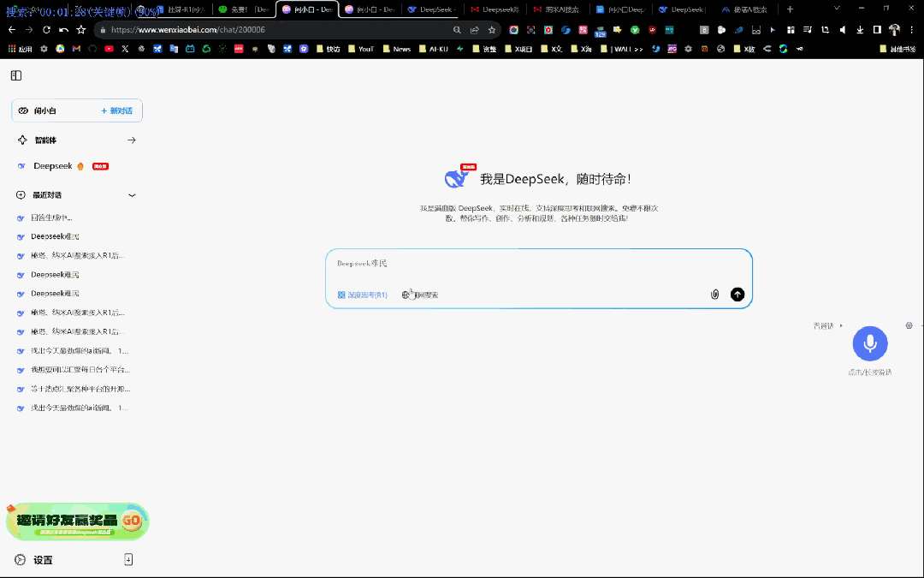Click the mute speaker toolbar icon

click(x=842, y=29)
